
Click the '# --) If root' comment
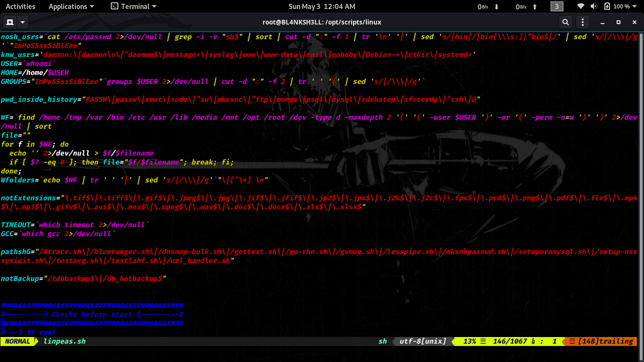click(29, 332)
